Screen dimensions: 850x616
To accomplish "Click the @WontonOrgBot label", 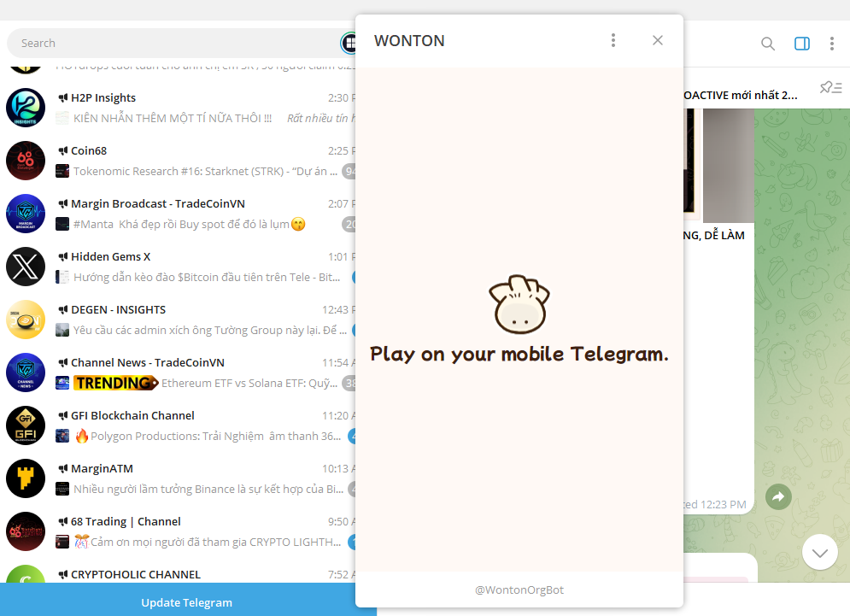I will point(519,590).
